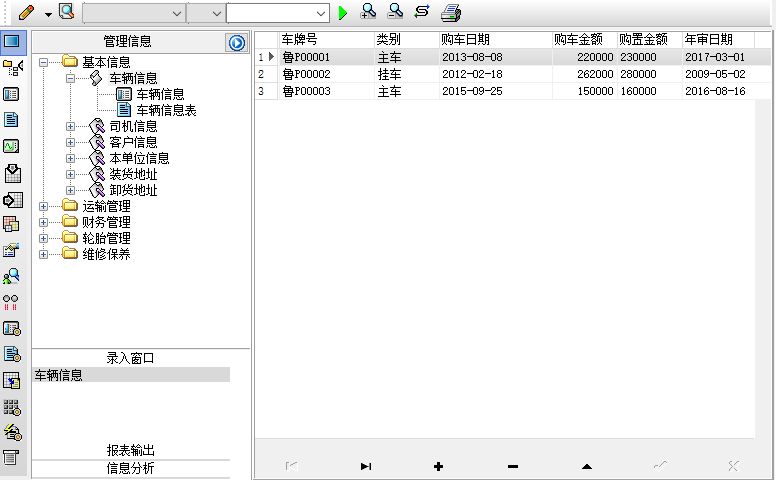
Task: Collapse the 车辆信息 parent tree node
Action: point(70,78)
